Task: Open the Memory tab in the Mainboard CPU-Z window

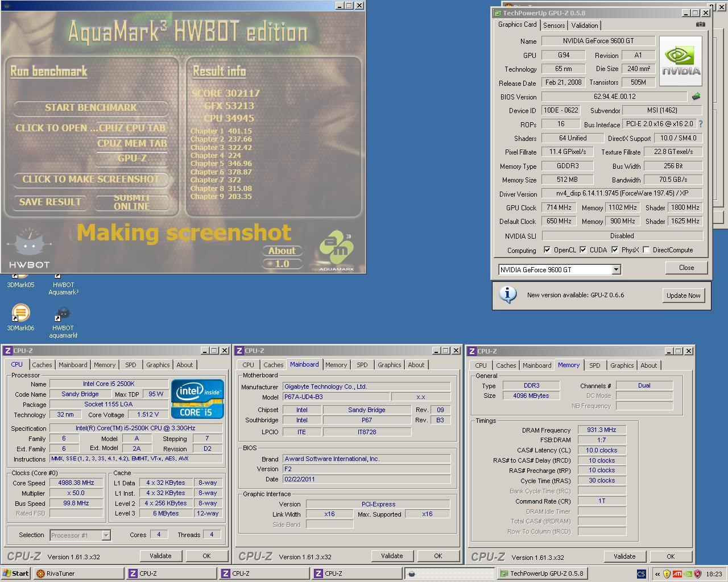Action: coord(336,365)
